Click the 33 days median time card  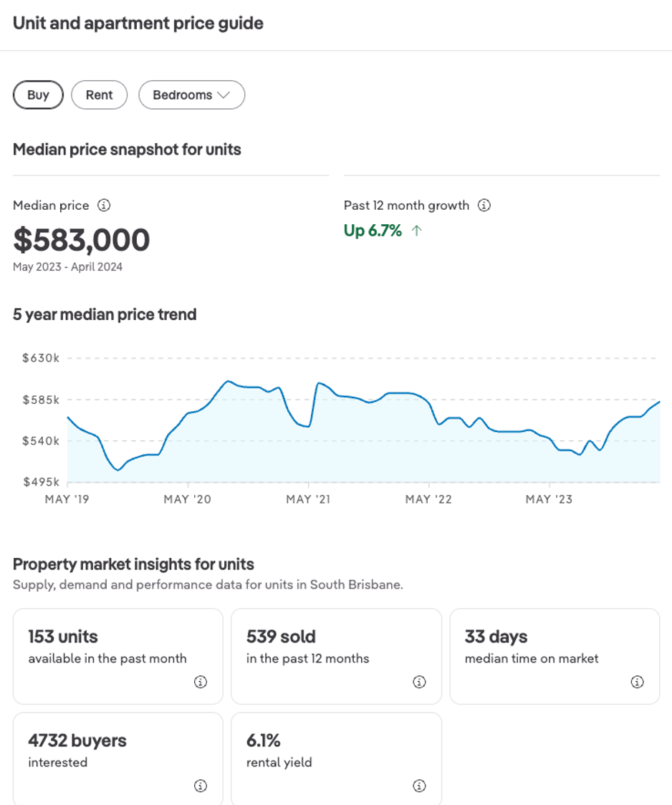point(554,655)
